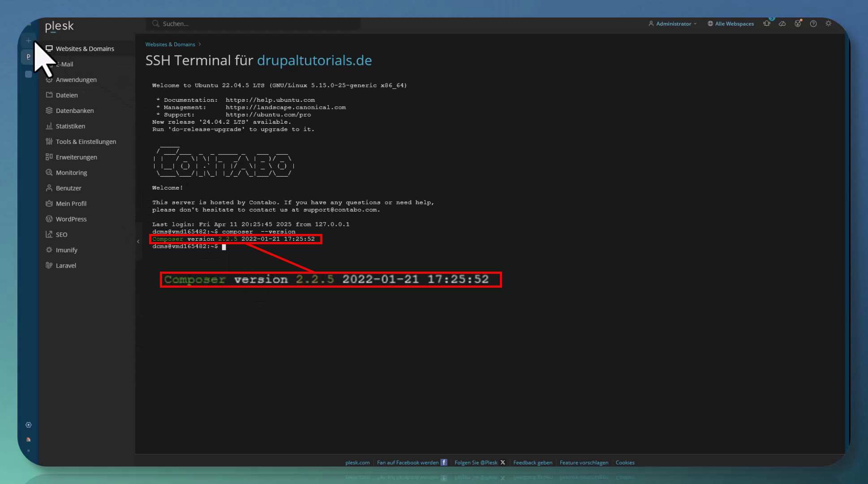
Task: Toggle the light/dark theme sun icon
Action: pyautogui.click(x=829, y=24)
